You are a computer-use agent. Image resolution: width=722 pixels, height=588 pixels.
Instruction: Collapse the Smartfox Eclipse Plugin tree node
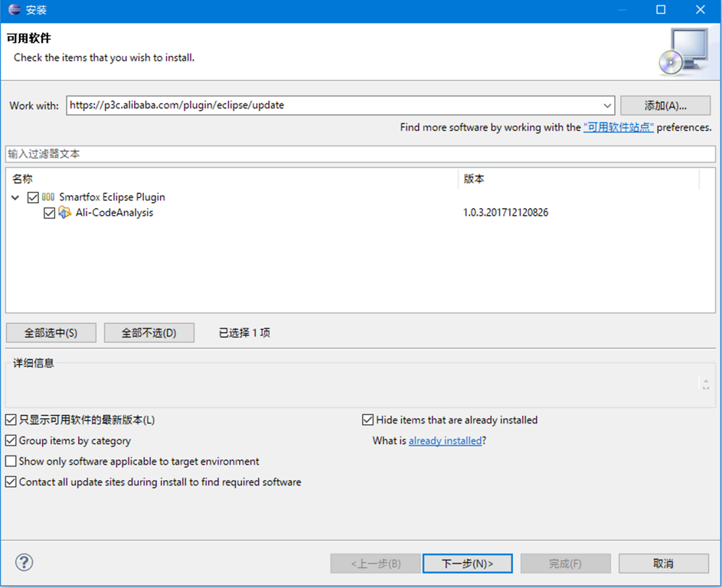[15, 198]
